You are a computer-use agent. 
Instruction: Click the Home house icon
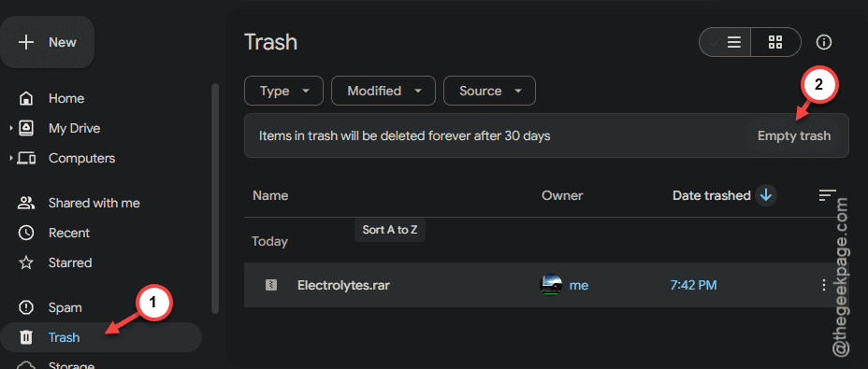(26, 98)
